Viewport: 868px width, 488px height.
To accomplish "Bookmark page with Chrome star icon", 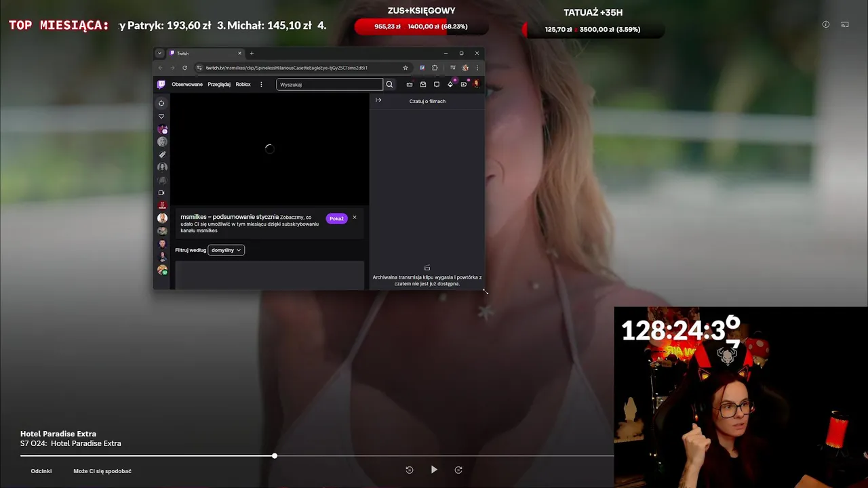I will (x=406, y=68).
